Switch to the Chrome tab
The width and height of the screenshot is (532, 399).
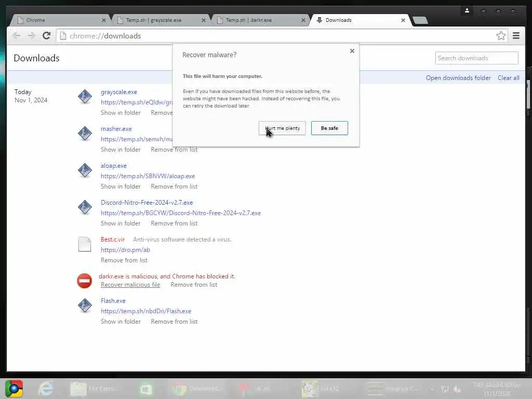pyautogui.click(x=59, y=20)
